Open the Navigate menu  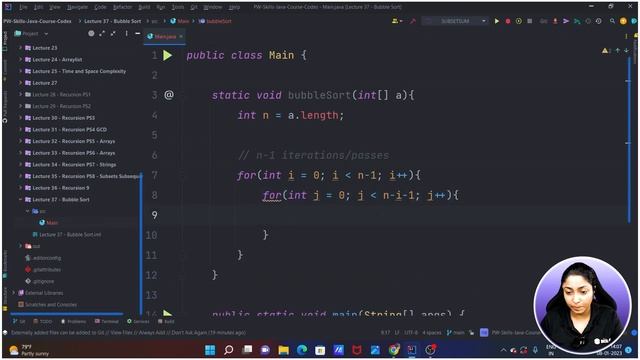77,7
